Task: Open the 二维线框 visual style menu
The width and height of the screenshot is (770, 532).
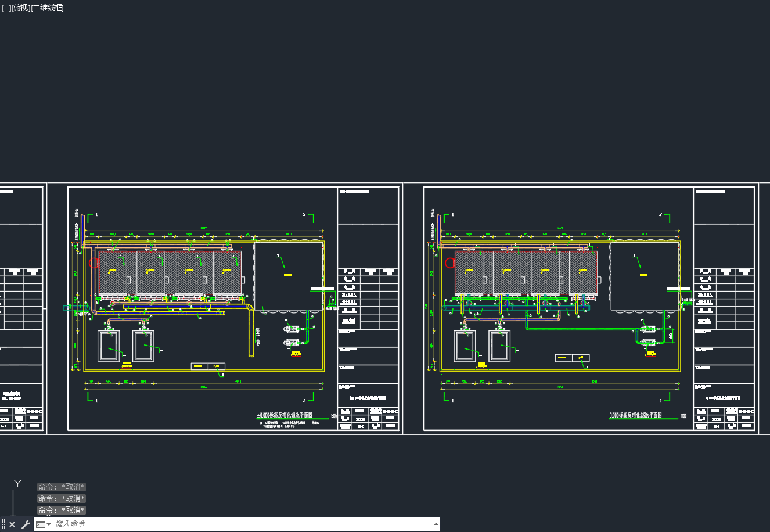Action: coord(48,8)
